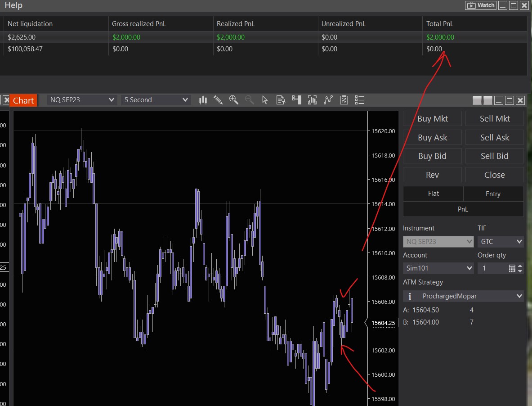Open the chart properties list icon
Image resolution: width=532 pixels, height=406 pixels.
coord(359,100)
